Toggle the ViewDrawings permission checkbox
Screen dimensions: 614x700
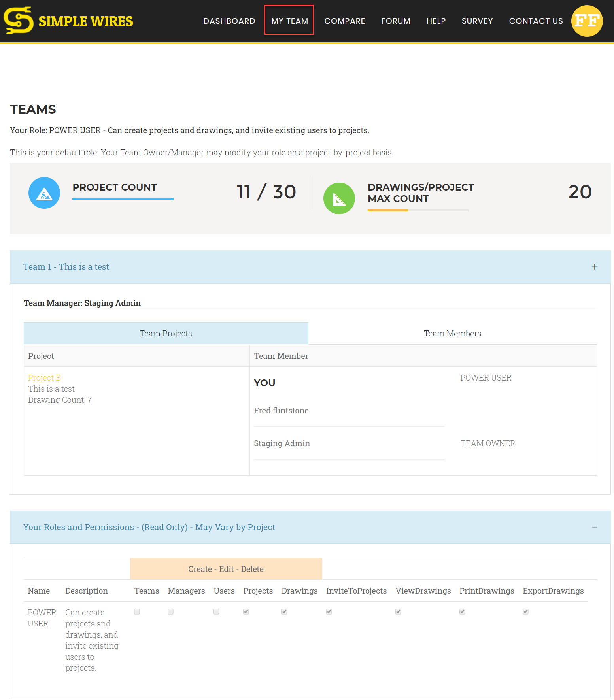[x=399, y=611]
